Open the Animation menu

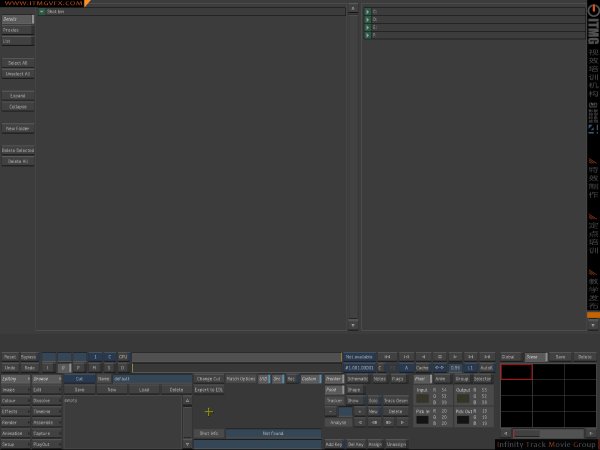coord(16,434)
